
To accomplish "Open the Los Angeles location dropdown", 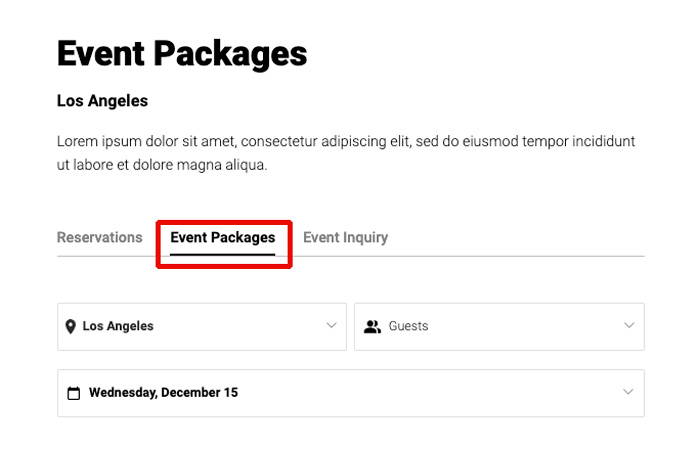I will 118,326.
